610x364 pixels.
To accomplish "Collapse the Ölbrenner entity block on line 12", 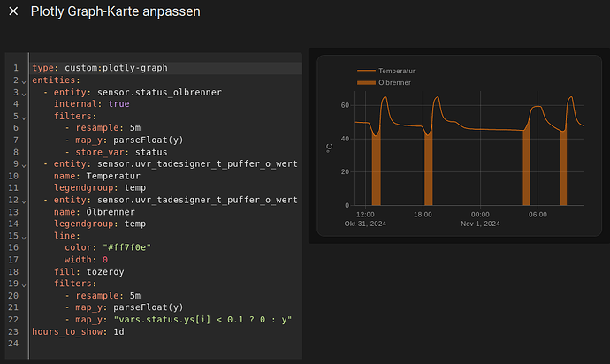I will coord(24,200).
